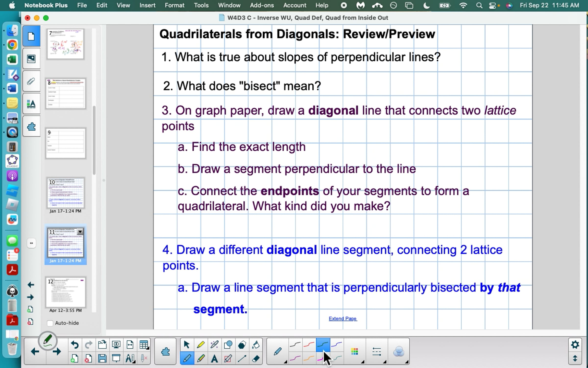
Task: Open the Format menu
Action: tap(174, 5)
